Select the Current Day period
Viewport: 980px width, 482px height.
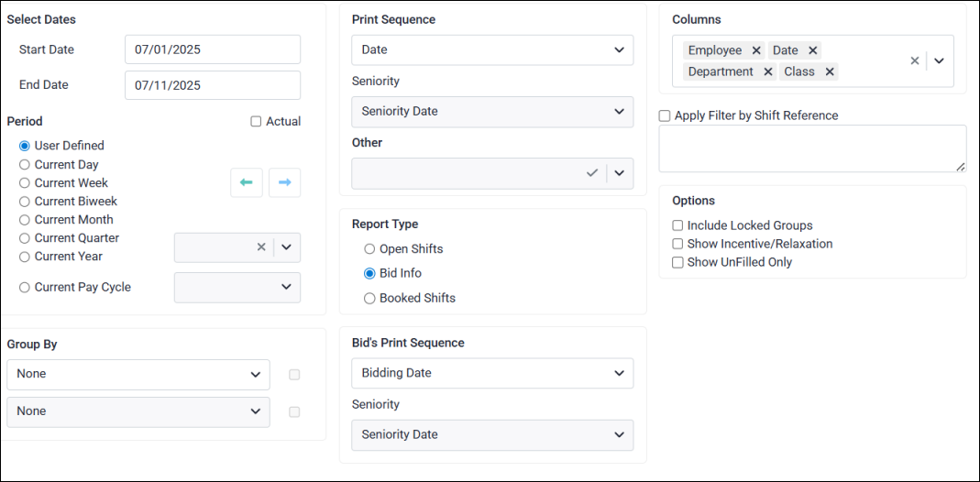25,165
